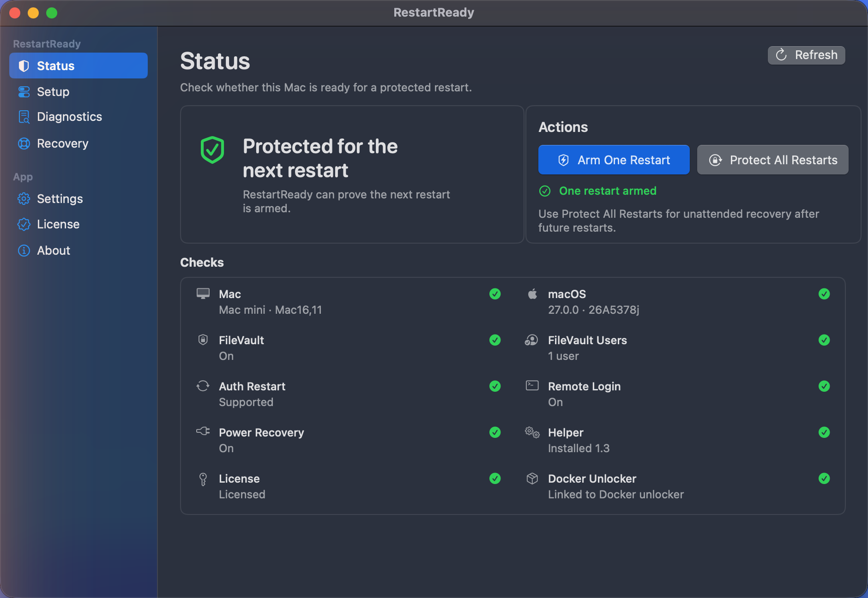This screenshot has width=868, height=598.
Task: Click the green check for FileVault Users
Action: [x=824, y=340]
